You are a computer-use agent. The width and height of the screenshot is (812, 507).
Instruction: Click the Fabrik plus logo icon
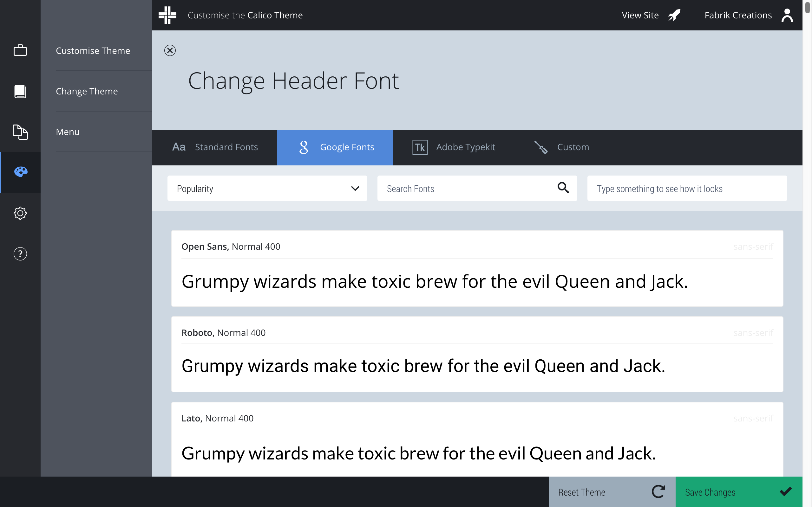[x=167, y=15]
